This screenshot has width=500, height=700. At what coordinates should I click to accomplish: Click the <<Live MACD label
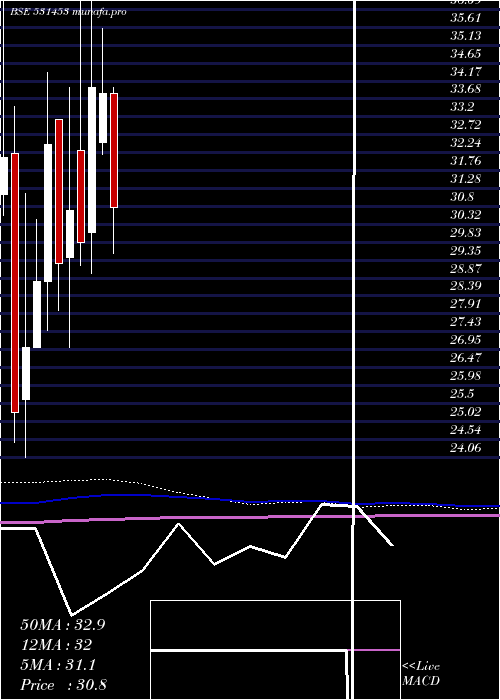coord(421,674)
